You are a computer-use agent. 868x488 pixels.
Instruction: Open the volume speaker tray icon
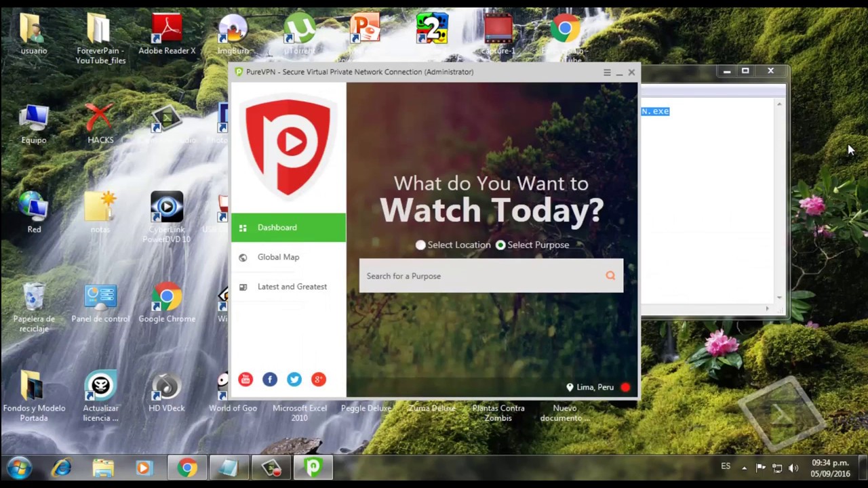793,468
